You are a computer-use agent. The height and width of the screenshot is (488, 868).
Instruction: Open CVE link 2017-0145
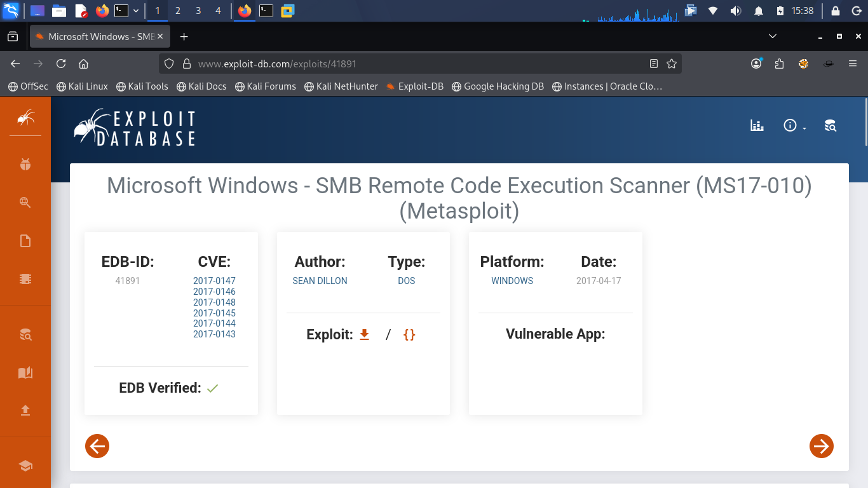pos(214,313)
